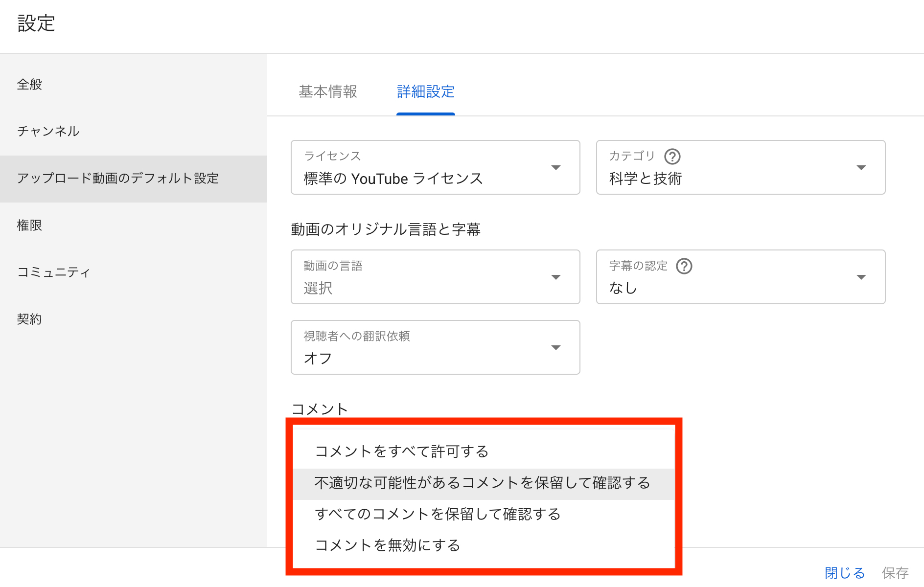Open the 動画の言語 selection dropdown

coord(436,277)
